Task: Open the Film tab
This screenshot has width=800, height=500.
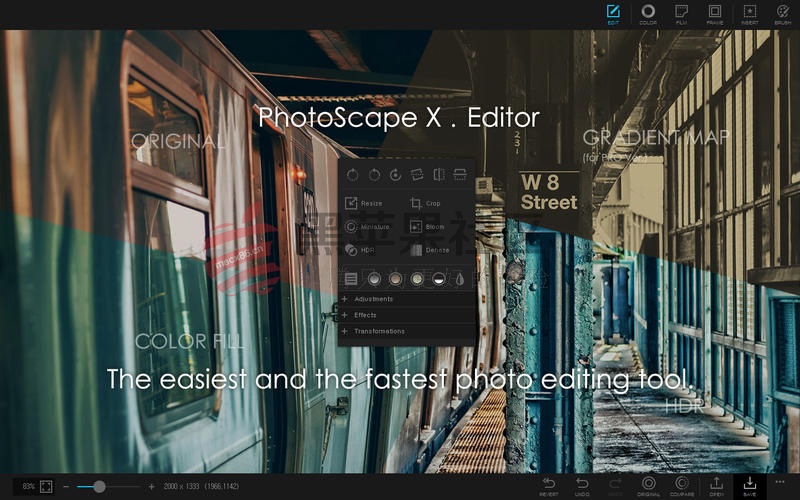Action: click(681, 14)
